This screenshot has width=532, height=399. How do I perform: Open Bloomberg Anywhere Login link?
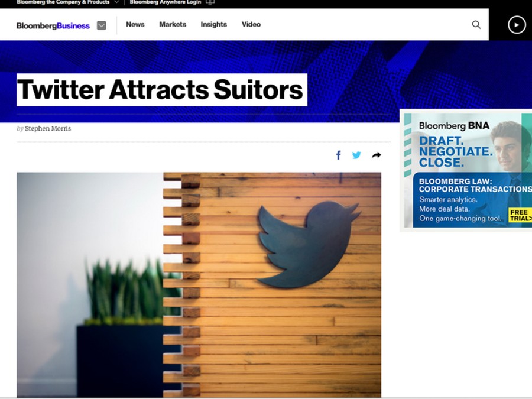pyautogui.click(x=166, y=2)
